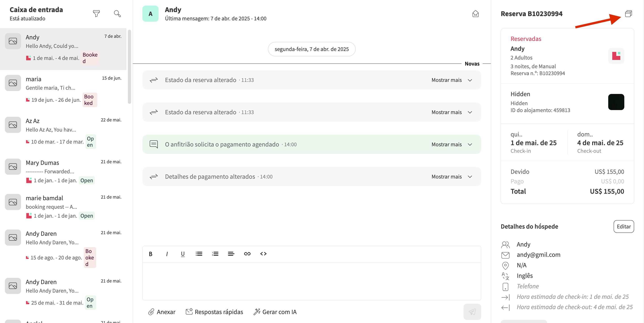Toggle underline formatting in message editor

(x=183, y=254)
